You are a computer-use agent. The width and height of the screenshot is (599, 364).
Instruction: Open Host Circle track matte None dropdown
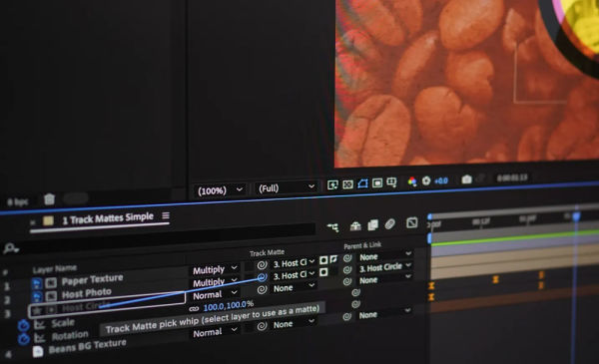(x=294, y=287)
